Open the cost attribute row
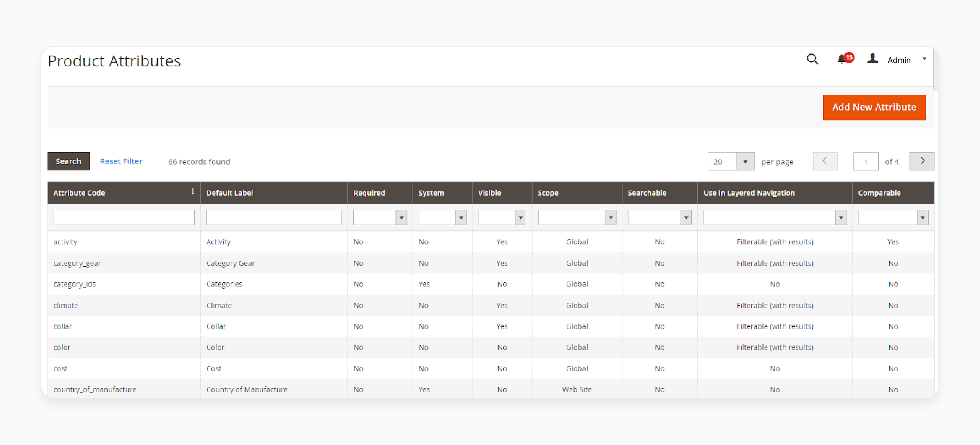980x445 pixels. 491,369
